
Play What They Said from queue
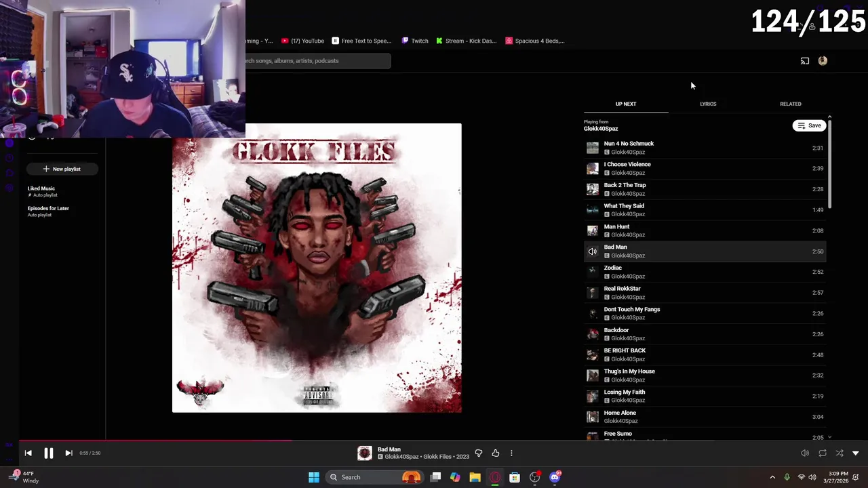tap(705, 209)
